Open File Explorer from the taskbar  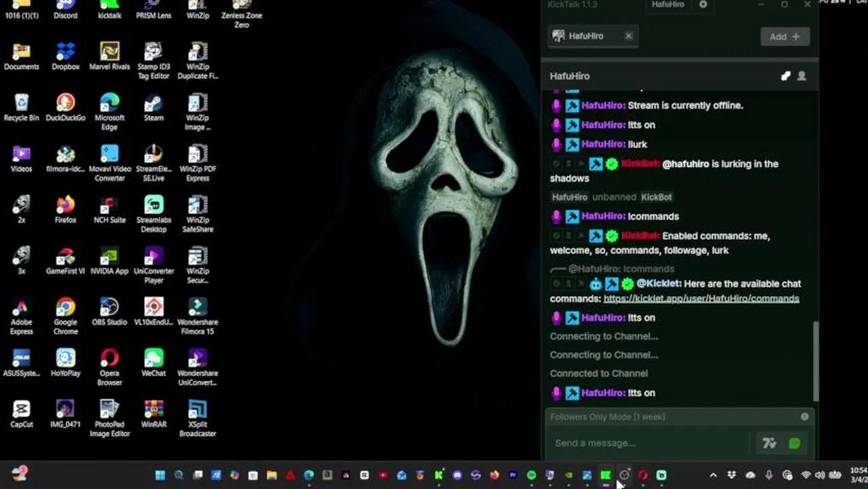271,475
